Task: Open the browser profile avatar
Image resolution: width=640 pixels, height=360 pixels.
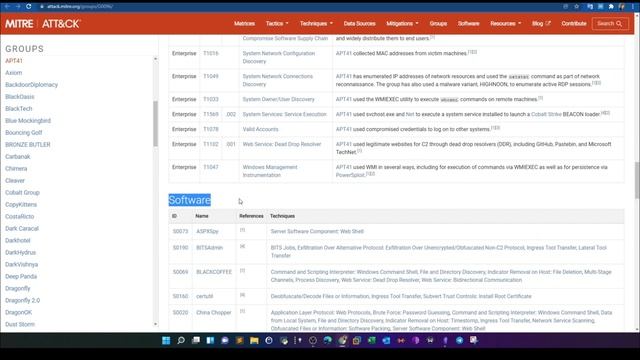Action: [x=622, y=7]
